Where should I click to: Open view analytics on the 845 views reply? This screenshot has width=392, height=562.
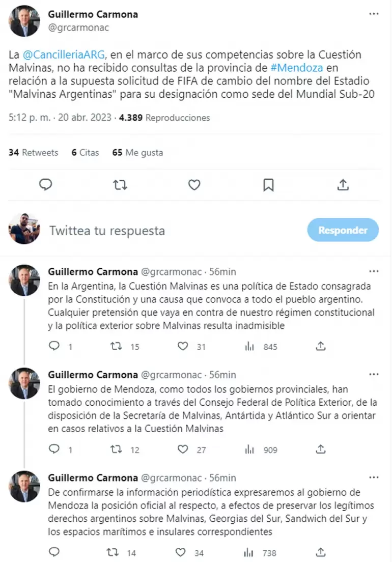point(249,346)
